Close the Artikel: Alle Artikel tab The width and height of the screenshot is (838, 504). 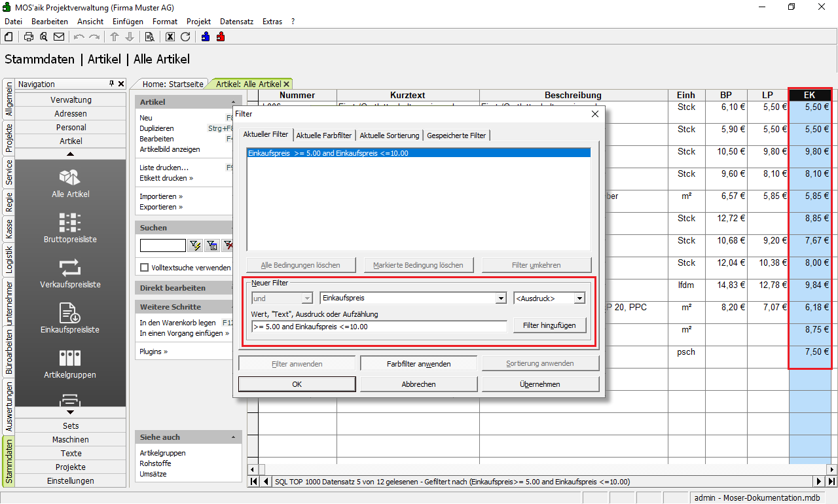(x=287, y=84)
